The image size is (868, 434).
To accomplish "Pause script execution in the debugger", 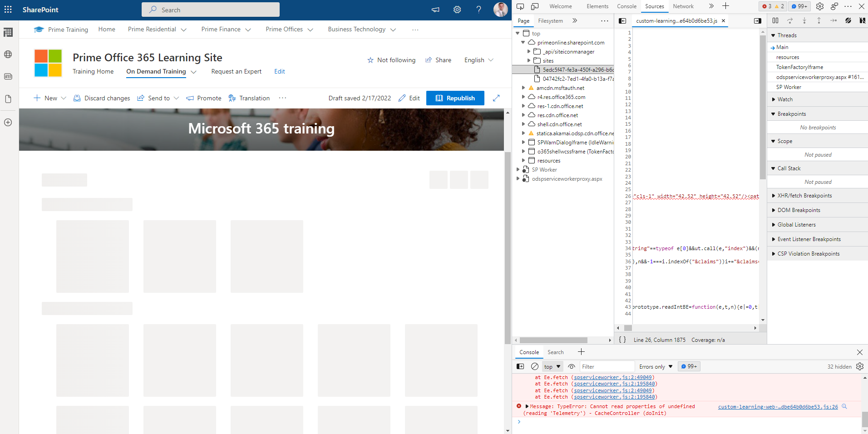I will [775, 20].
